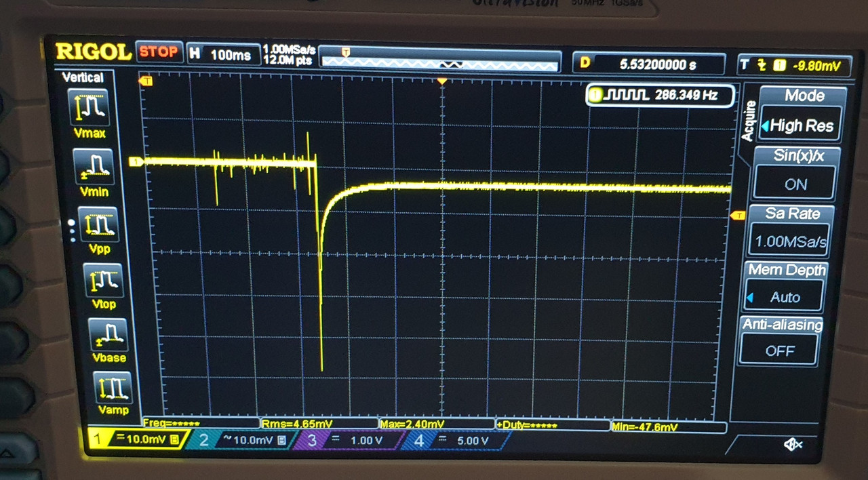
Task: Click the frequency counter square wave icon
Action: pos(627,96)
